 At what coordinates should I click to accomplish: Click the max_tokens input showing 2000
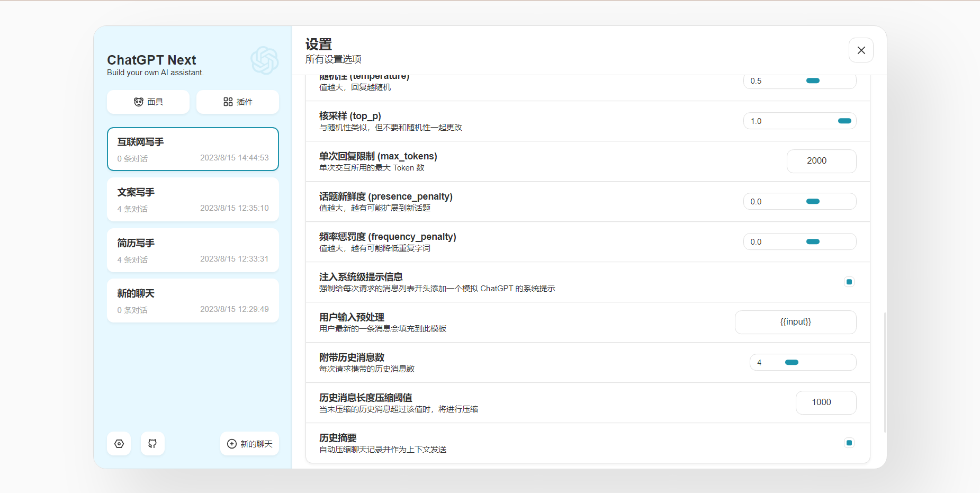tap(822, 161)
